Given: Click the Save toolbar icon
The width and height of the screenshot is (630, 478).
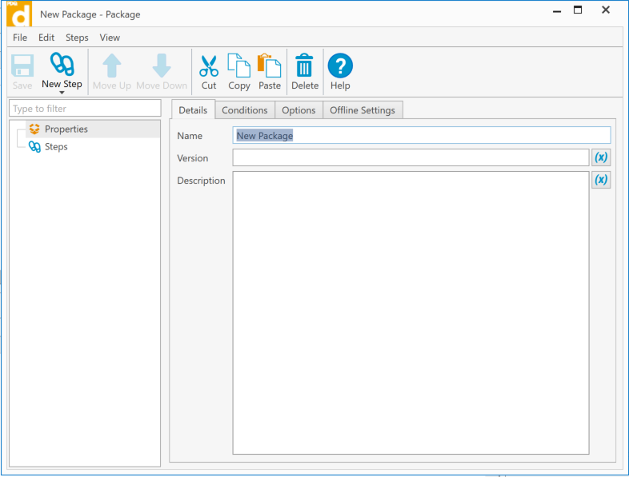Looking at the screenshot, I should tap(22, 65).
